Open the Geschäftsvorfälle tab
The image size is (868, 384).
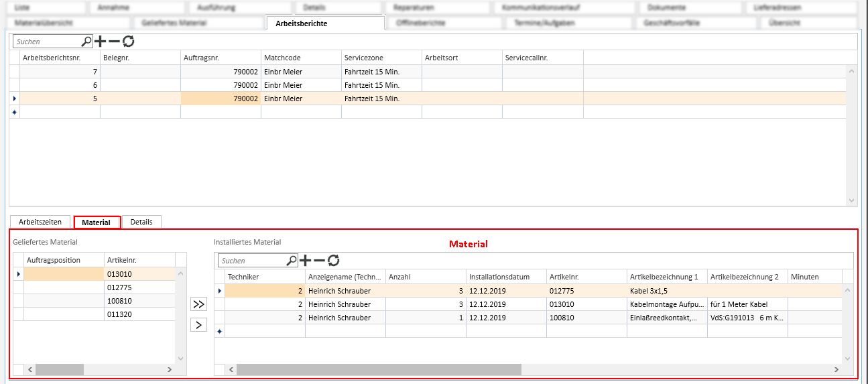[696, 23]
